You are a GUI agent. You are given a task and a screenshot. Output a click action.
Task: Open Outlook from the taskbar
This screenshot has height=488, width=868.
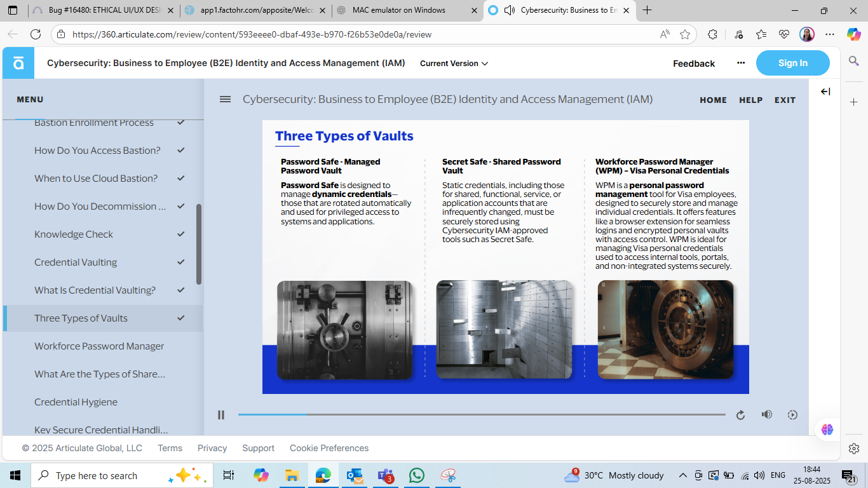(x=355, y=475)
